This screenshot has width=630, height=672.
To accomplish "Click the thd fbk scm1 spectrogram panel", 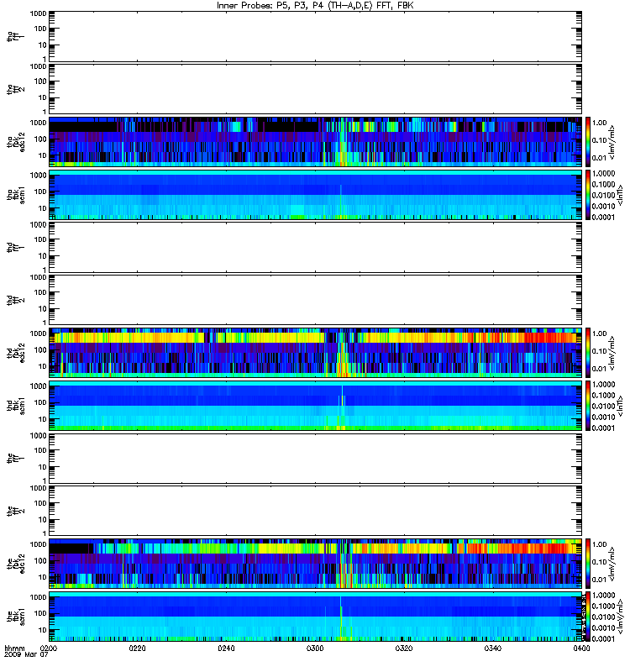I will coord(316,406).
